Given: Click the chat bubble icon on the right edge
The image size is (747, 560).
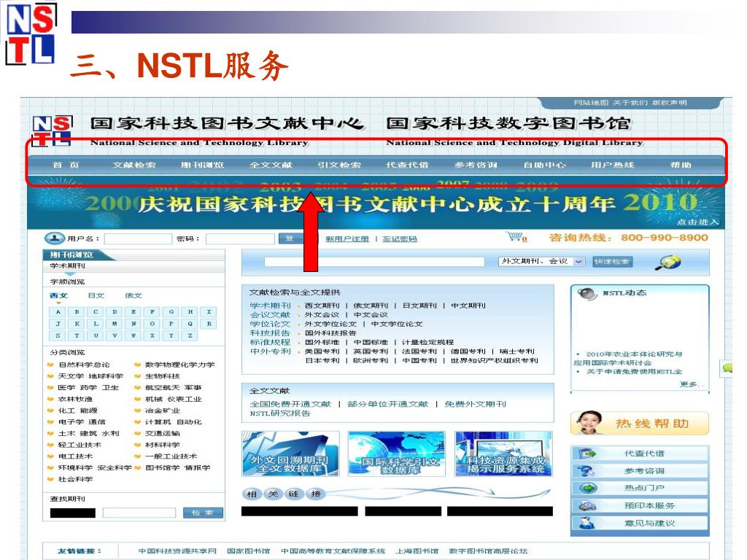Looking at the screenshot, I should (727, 367).
